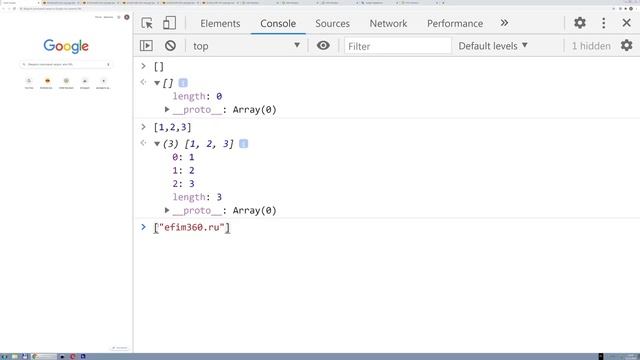640x360 pixels.
Task: Show more DevTools tabs via chevron
Action: click(x=504, y=23)
